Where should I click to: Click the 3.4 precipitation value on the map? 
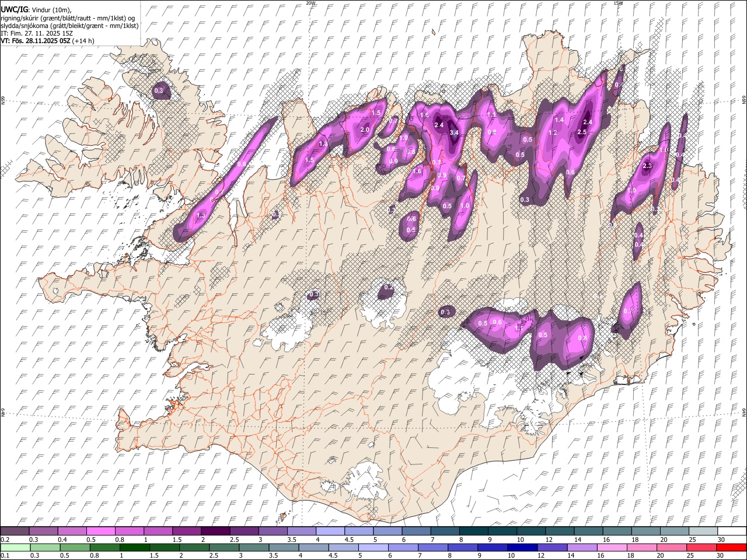(455, 133)
